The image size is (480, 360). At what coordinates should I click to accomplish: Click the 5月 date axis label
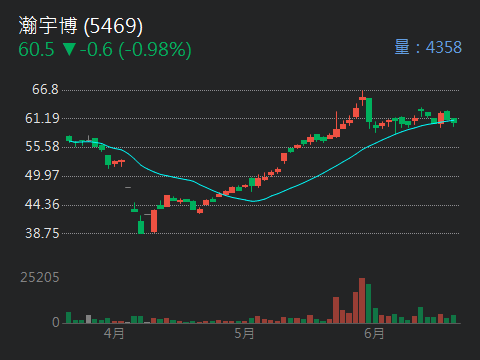(244, 333)
